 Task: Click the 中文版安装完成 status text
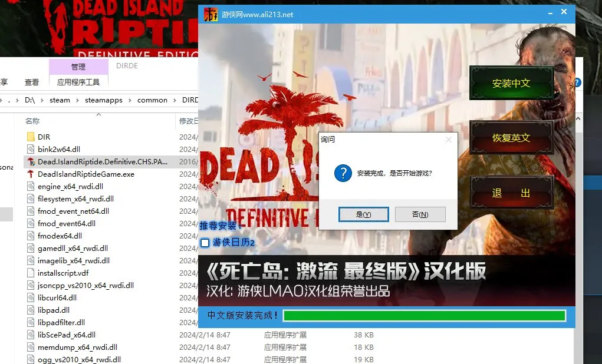pos(242,315)
